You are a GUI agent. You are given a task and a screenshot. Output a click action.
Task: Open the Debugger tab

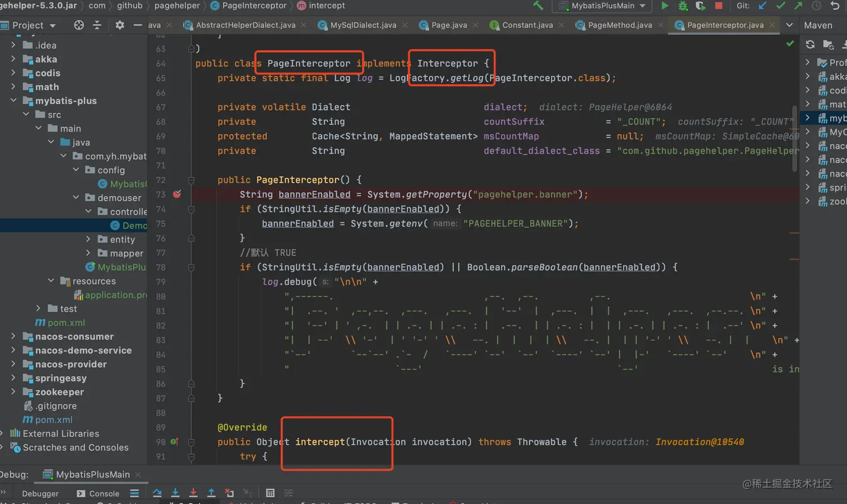(x=40, y=493)
